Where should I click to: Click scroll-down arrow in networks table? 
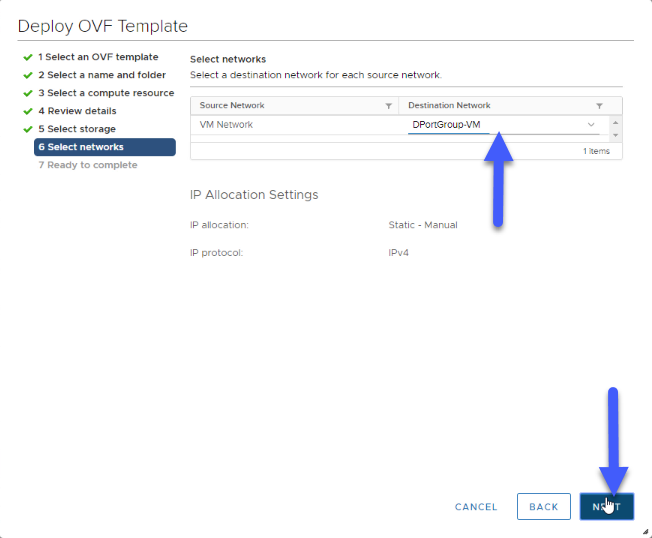point(615,136)
